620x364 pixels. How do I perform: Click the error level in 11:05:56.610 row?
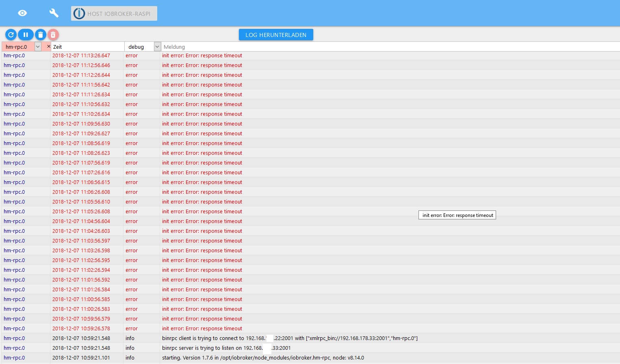click(x=132, y=202)
